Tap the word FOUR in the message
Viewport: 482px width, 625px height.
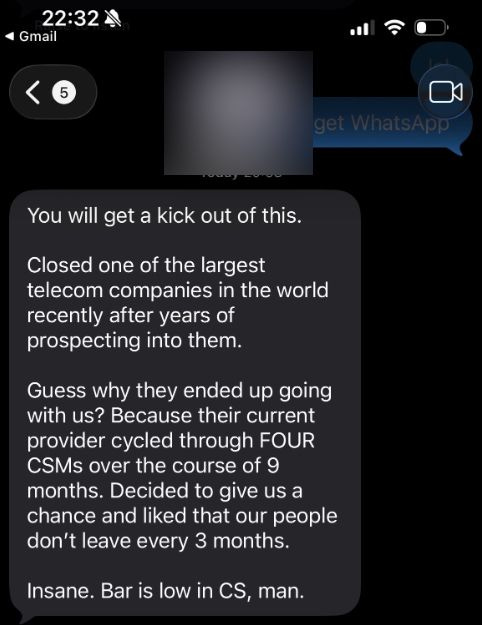coord(287,440)
